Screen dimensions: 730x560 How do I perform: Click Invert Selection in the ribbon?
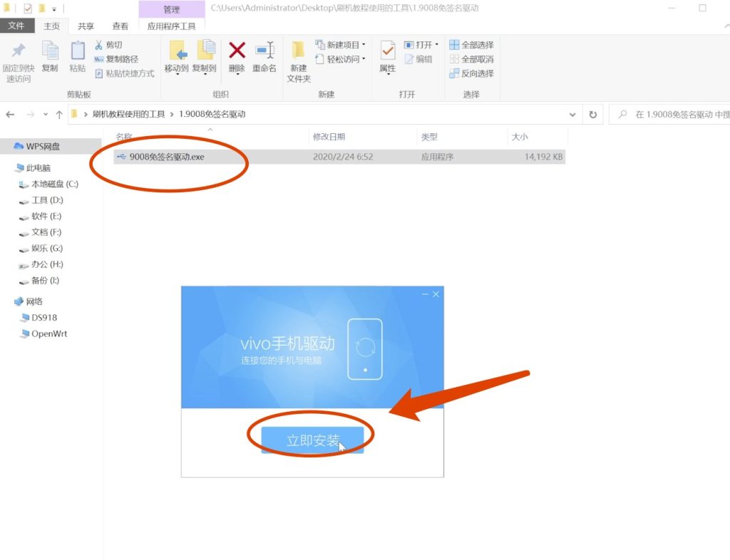[x=472, y=73]
